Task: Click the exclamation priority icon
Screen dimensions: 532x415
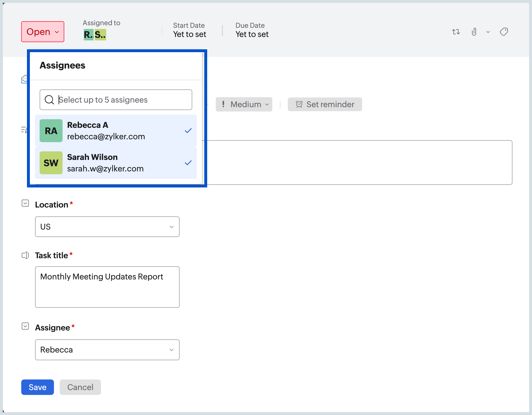Action: click(223, 104)
